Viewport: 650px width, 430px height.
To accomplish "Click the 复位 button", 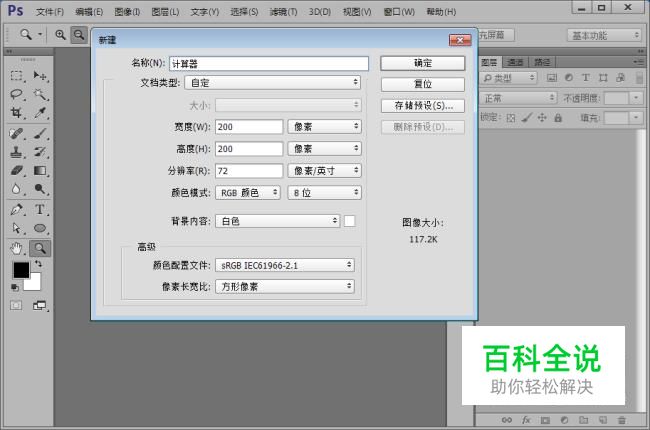I will click(x=423, y=84).
